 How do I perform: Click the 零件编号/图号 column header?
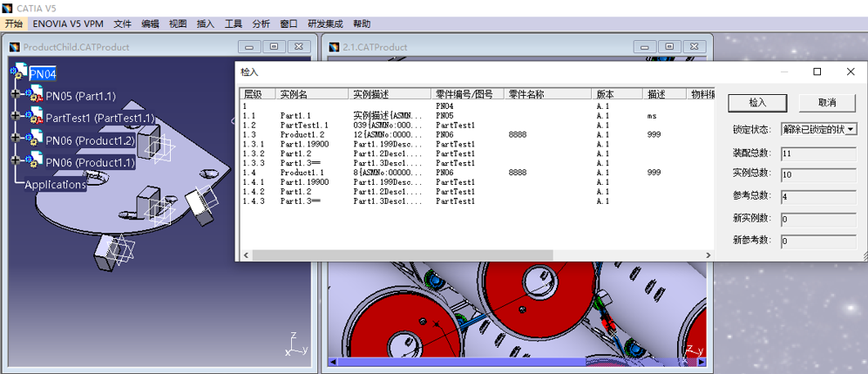point(468,93)
